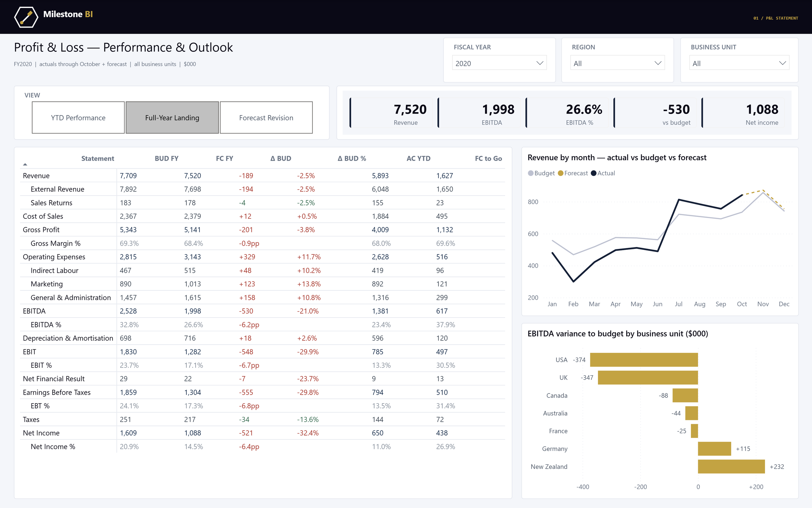Screen dimensions: 812x508
Task: Click the Jul label on revenue chart axis
Action: [678, 304]
